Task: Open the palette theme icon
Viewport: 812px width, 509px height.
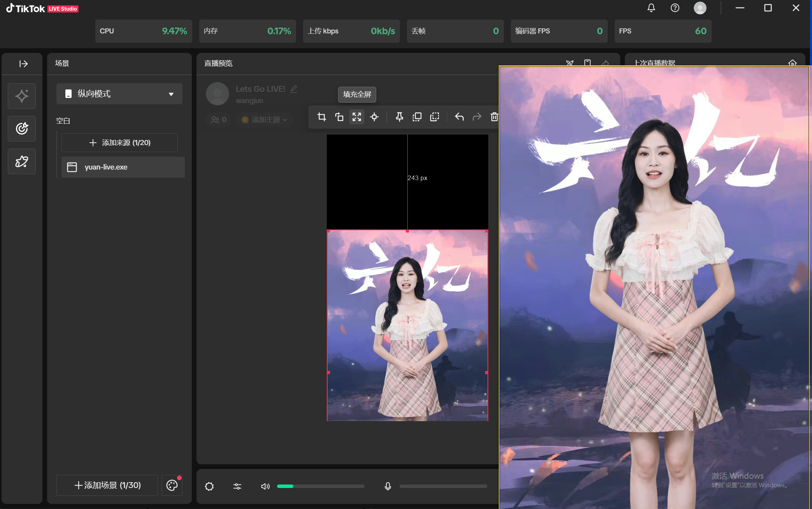Action: 172,485
